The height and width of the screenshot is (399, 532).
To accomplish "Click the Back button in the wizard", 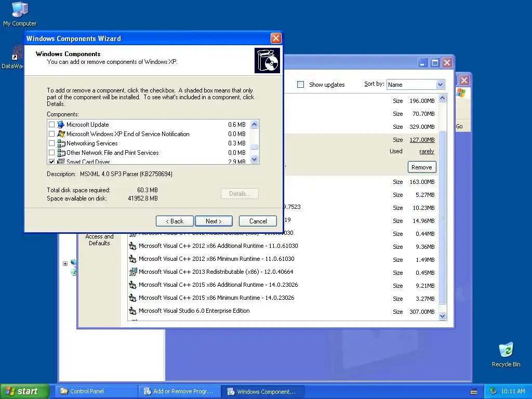I will pyautogui.click(x=175, y=221).
